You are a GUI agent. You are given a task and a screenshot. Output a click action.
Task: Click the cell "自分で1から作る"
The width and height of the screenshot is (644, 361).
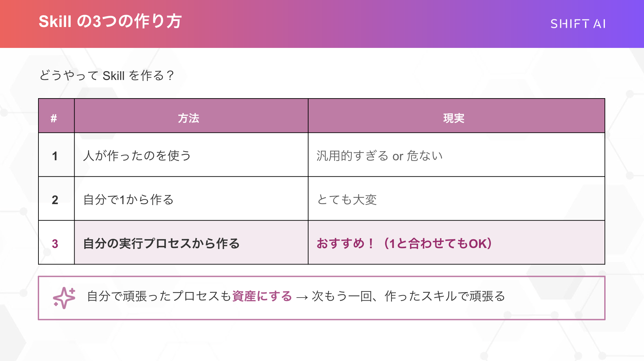pos(128,200)
